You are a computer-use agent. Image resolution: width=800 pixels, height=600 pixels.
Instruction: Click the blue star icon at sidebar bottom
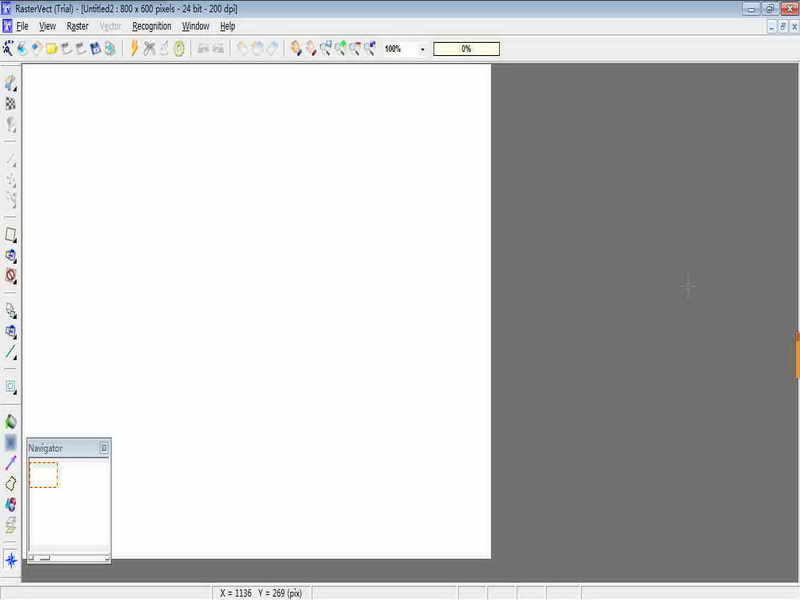pos(11,561)
